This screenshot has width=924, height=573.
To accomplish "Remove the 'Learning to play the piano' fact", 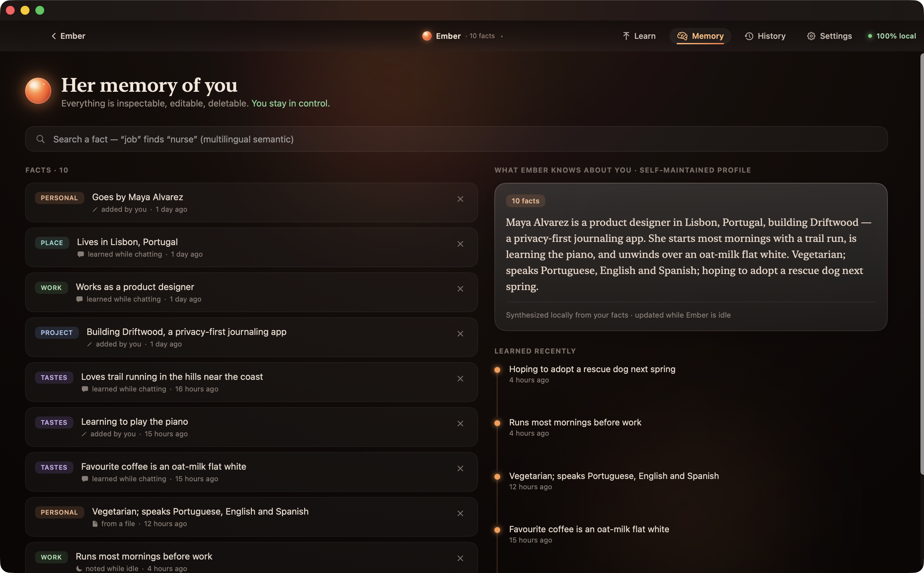I will [x=460, y=424].
